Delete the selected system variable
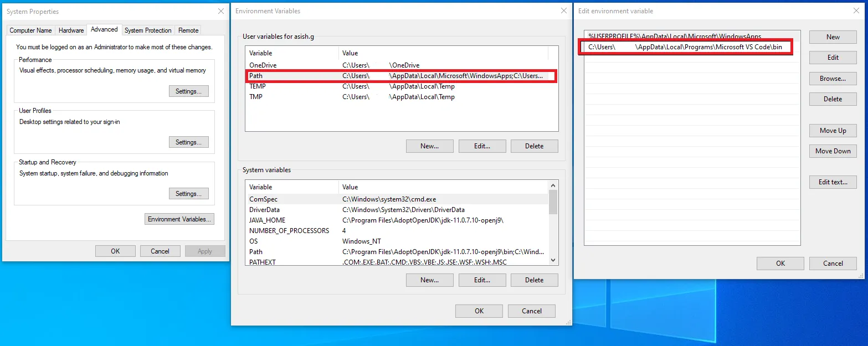Image resolution: width=868 pixels, height=346 pixels. [x=535, y=280]
